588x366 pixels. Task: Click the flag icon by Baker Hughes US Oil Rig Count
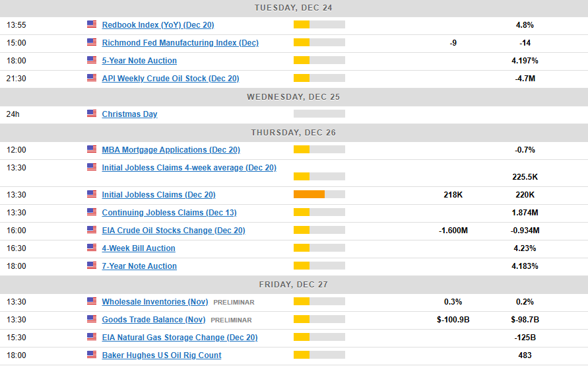coord(92,355)
